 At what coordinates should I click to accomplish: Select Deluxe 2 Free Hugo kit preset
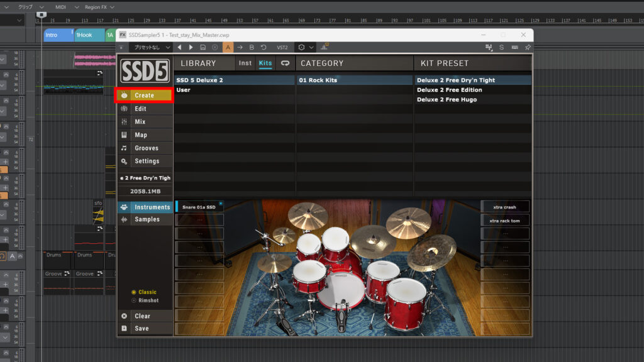[x=447, y=100]
